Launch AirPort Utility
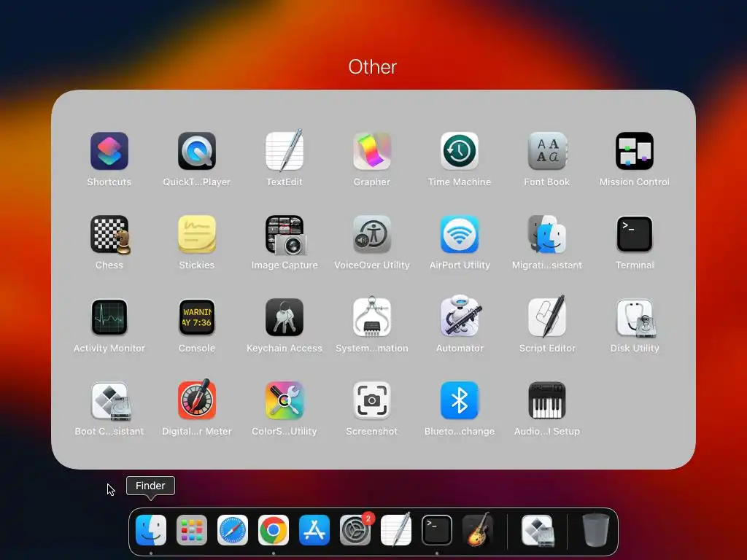 click(460, 234)
